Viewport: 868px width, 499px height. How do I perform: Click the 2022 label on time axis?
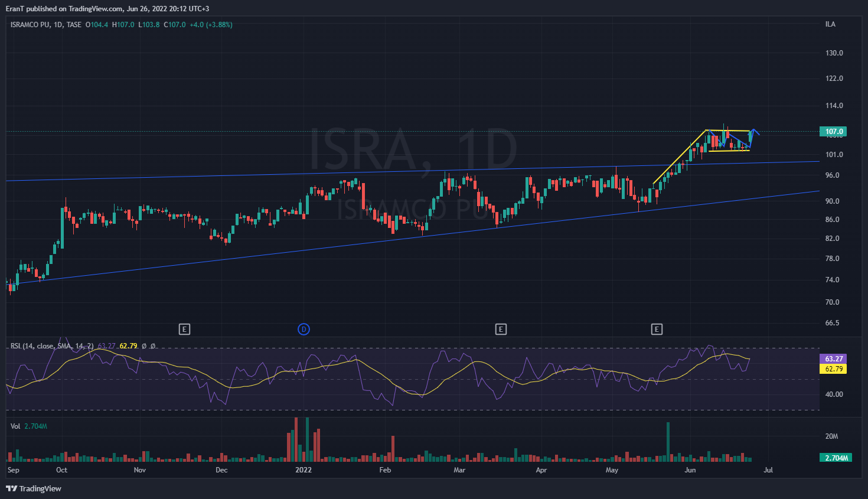coord(304,470)
